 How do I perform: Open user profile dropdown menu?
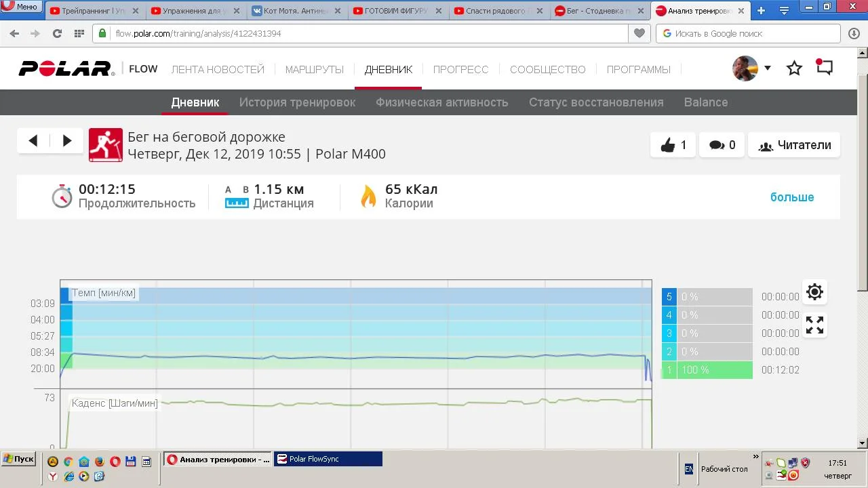767,68
